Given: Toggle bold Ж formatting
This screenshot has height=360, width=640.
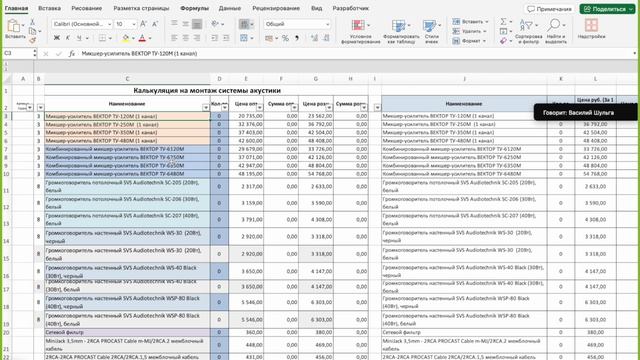Looking at the screenshot, I should click(57, 38).
